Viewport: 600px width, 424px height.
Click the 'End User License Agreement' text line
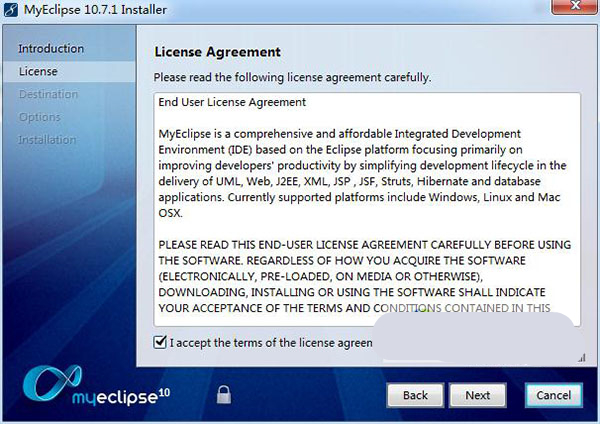coord(232,102)
